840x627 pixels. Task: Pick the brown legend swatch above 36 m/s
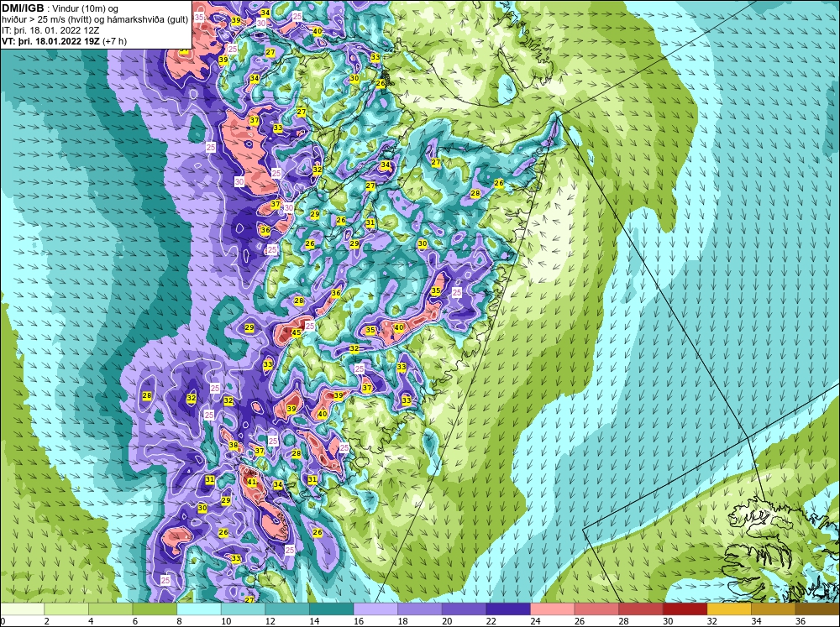coord(817,609)
